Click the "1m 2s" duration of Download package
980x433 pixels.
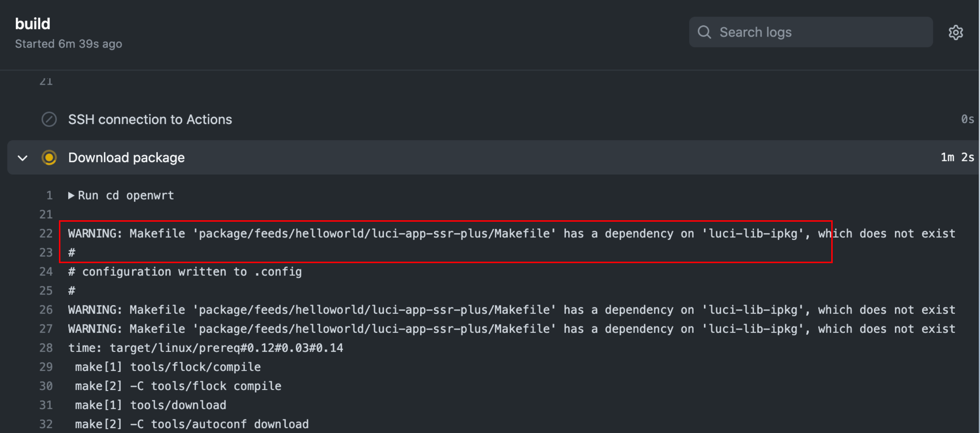pos(957,157)
